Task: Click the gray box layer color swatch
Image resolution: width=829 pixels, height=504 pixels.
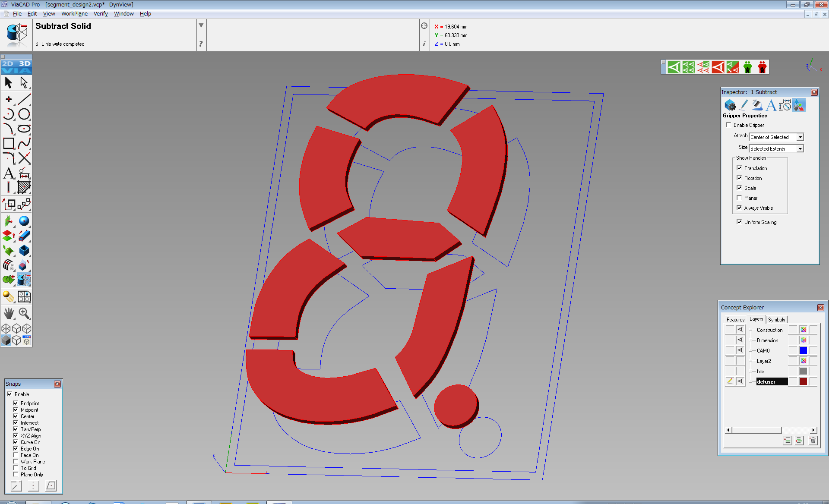Action: point(803,371)
